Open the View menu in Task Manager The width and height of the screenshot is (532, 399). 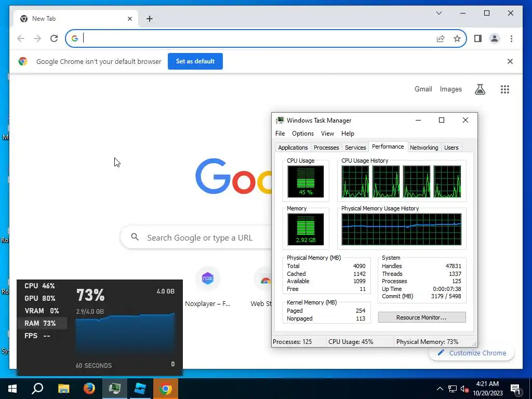point(327,134)
